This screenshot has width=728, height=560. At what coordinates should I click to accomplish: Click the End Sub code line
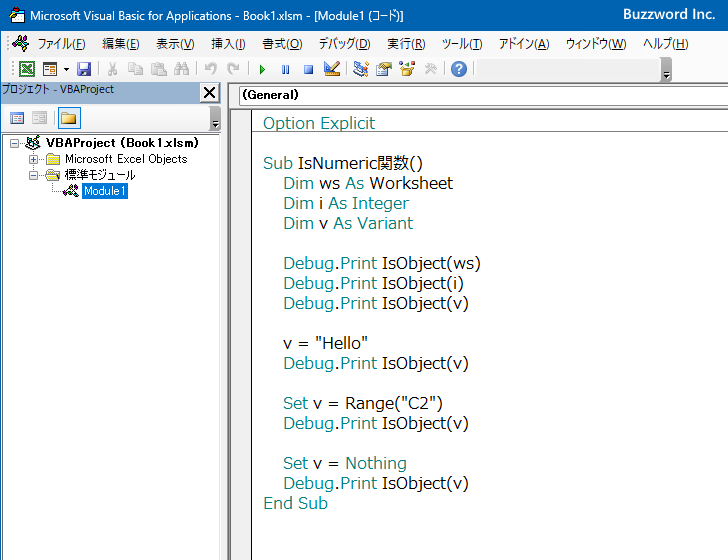tap(295, 503)
